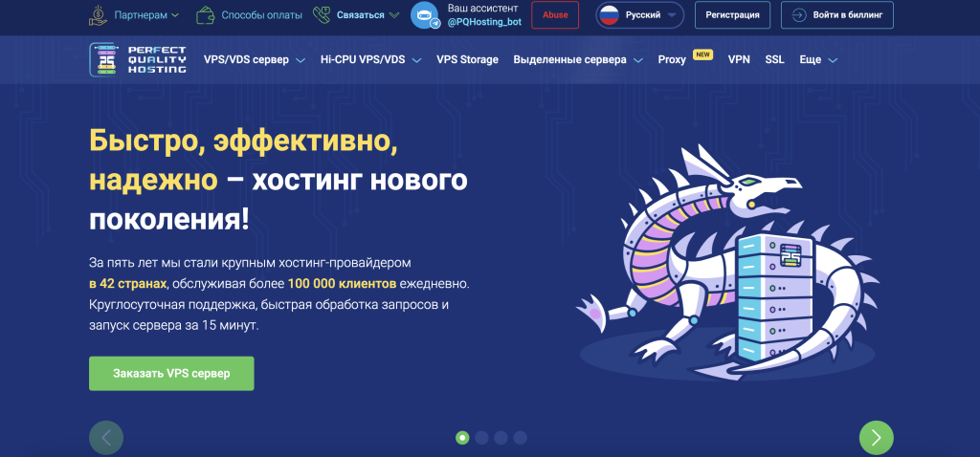Go to next slide with green arrow

point(876,437)
